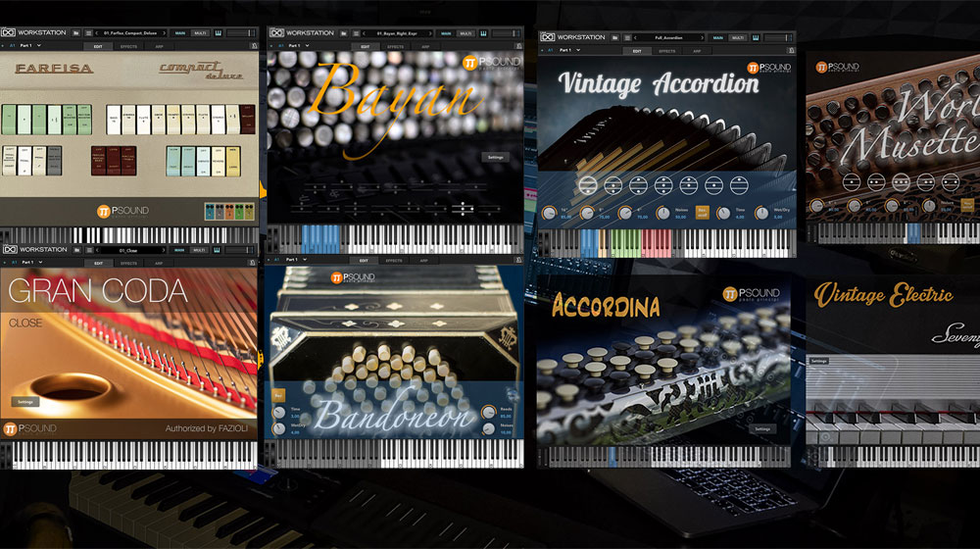Click the Full_Accordion preset name field
The image size is (980, 549).
668,37
